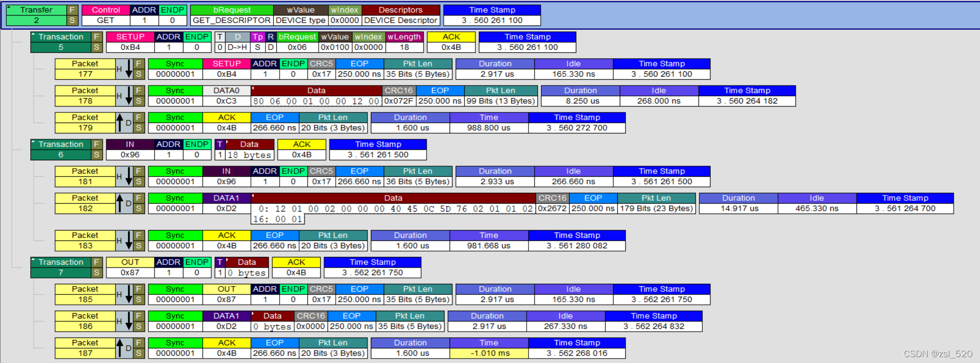Expand the Data field arrow in Transaction 7
The height and width of the screenshot is (363, 980).
[x=227, y=259]
